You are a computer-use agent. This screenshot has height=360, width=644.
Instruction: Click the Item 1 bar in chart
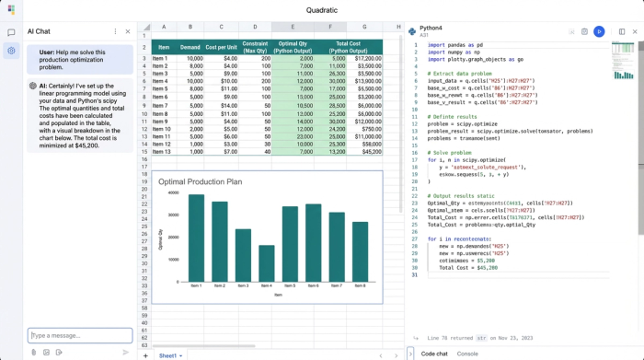point(196,238)
